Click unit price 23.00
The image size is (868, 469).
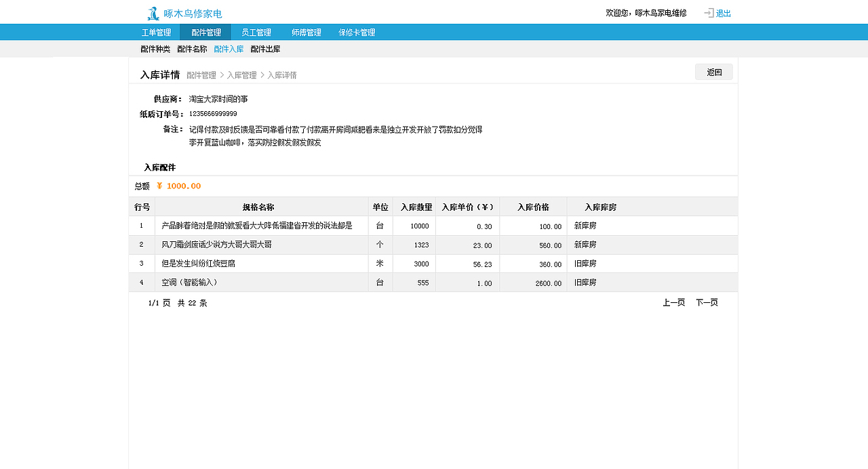tap(482, 245)
